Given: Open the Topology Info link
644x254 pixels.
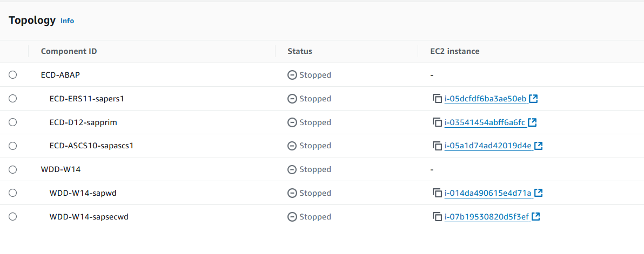Looking at the screenshot, I should (68, 21).
